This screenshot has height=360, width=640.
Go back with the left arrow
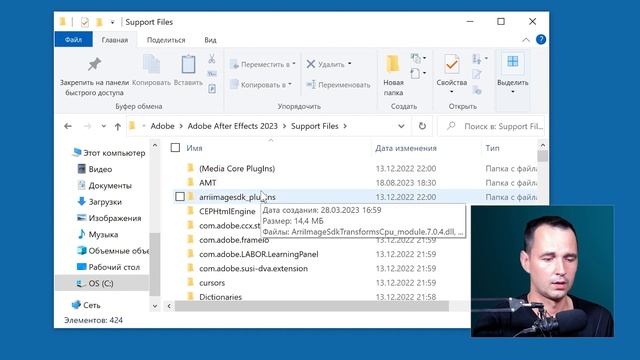point(68,127)
